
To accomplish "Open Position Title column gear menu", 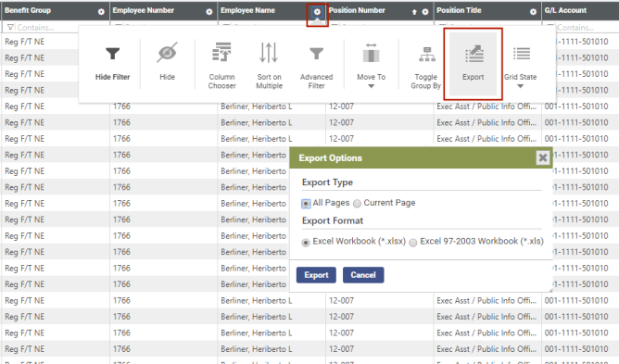I will click(x=533, y=12).
